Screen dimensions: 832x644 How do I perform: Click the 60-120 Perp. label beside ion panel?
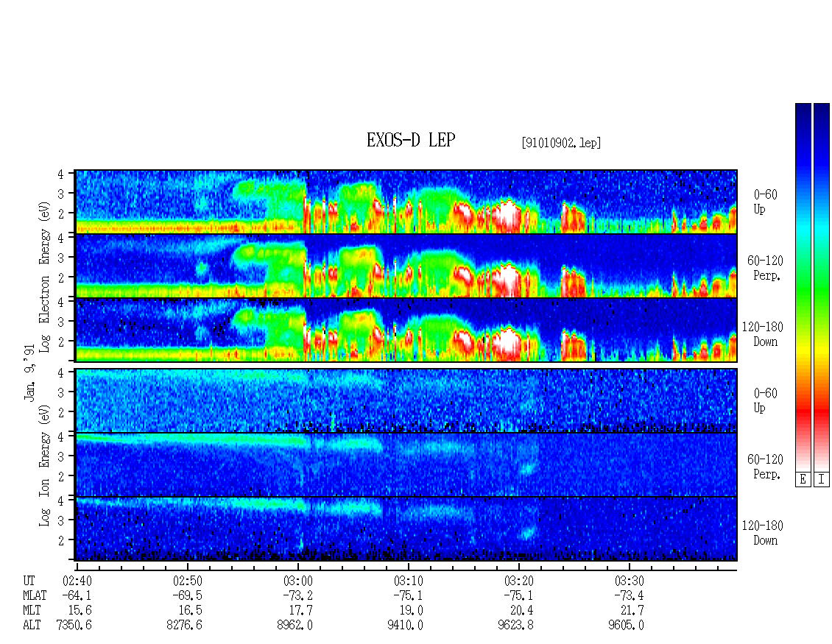tap(765, 467)
